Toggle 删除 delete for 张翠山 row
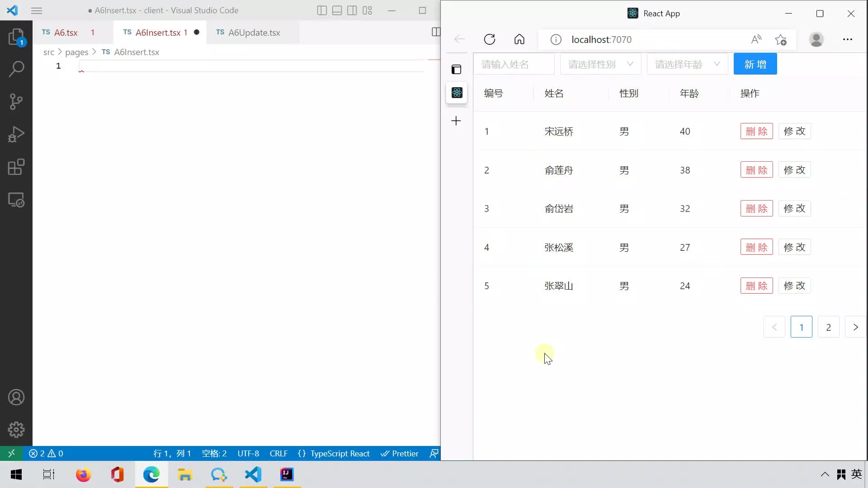 755,286
